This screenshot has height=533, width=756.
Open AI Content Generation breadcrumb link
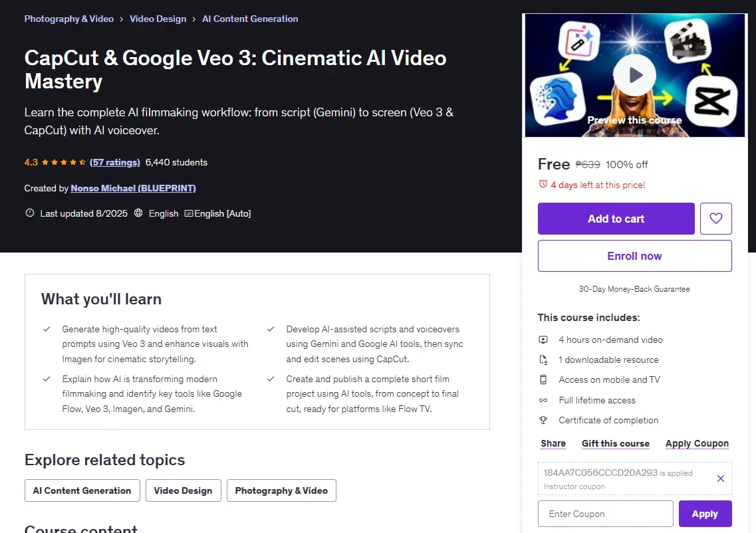click(x=250, y=19)
